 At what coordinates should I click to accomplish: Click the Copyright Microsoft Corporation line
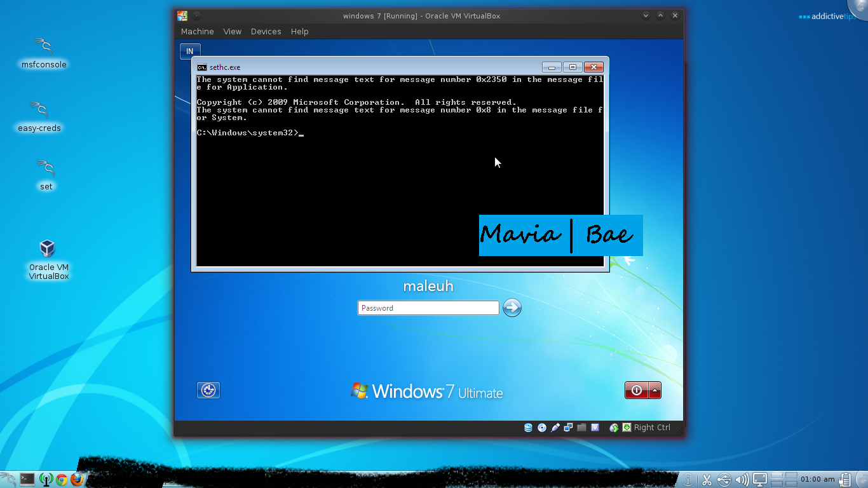point(356,102)
